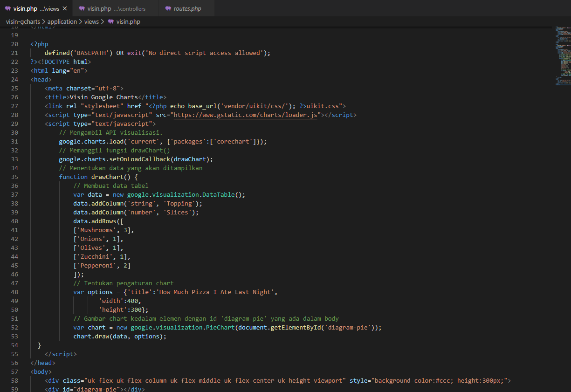This screenshot has height=392, width=571.
Task: Click the 'No direct script access allowed' string
Action: point(204,53)
